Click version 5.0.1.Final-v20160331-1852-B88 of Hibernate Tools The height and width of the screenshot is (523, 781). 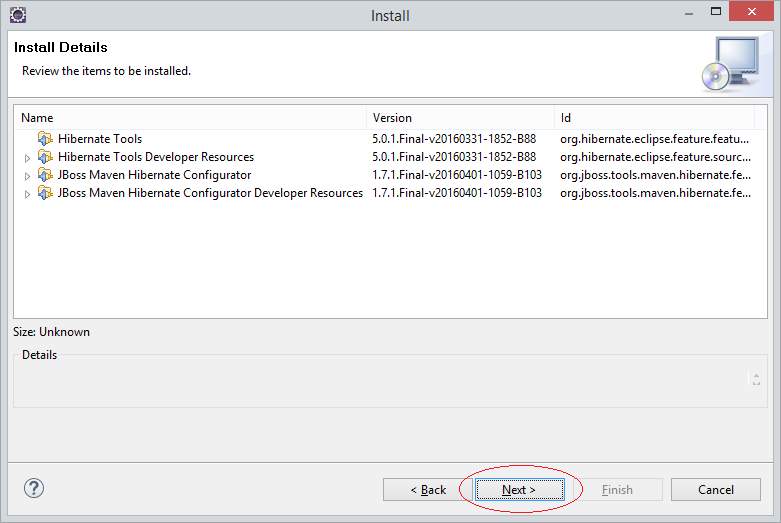tap(454, 139)
